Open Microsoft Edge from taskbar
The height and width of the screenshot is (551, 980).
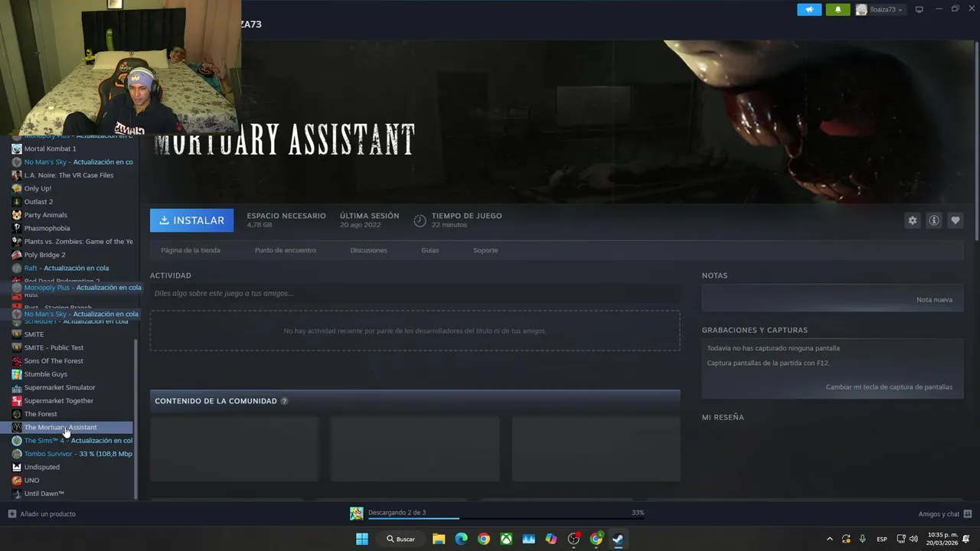point(461,539)
